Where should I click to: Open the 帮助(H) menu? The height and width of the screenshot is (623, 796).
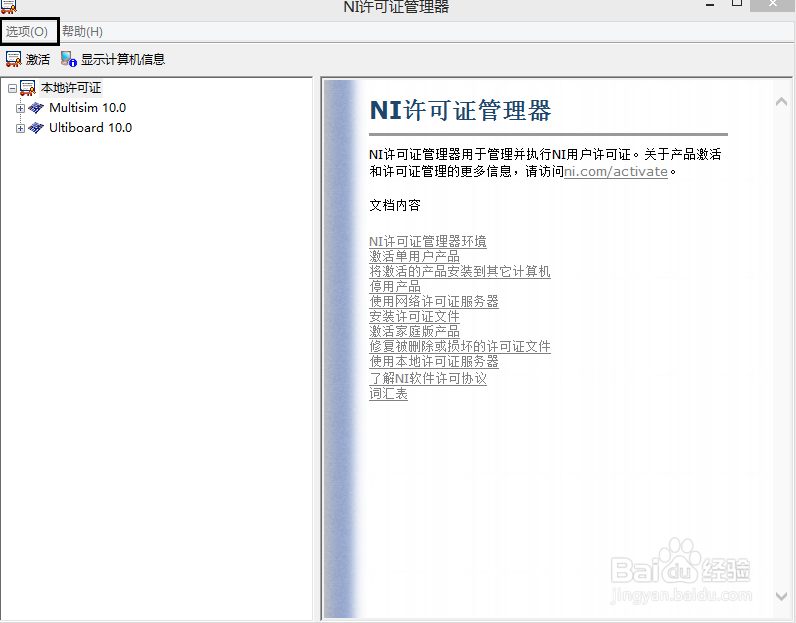pyautogui.click(x=82, y=31)
